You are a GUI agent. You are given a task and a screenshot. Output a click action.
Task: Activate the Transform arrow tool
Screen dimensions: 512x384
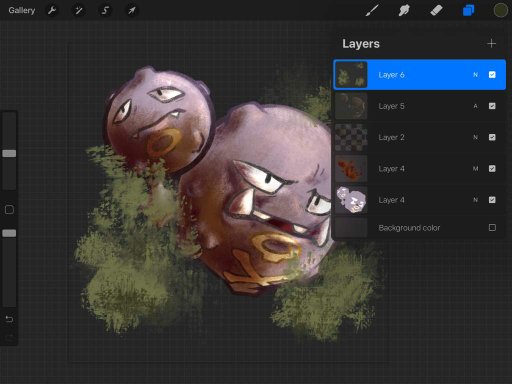[x=132, y=10]
